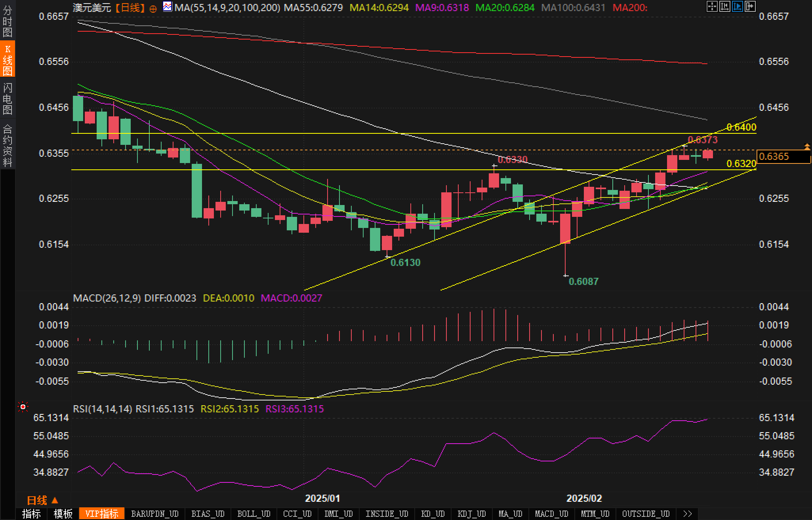Click the orange 【日线】 period label in title

pyautogui.click(x=130, y=8)
